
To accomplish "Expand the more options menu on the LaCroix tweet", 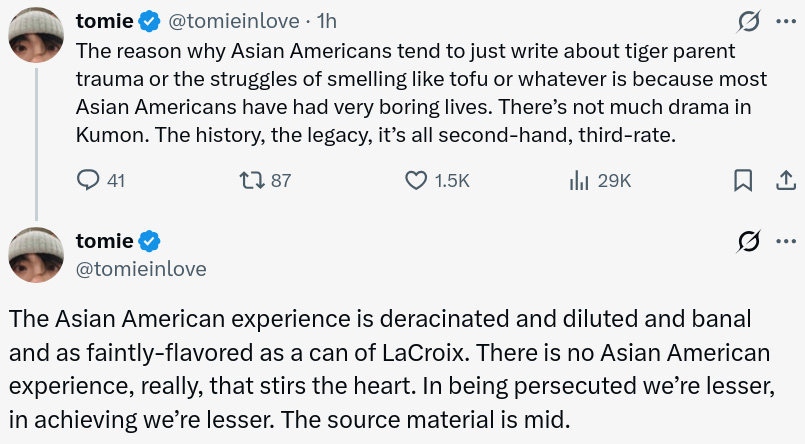I will coord(786,241).
